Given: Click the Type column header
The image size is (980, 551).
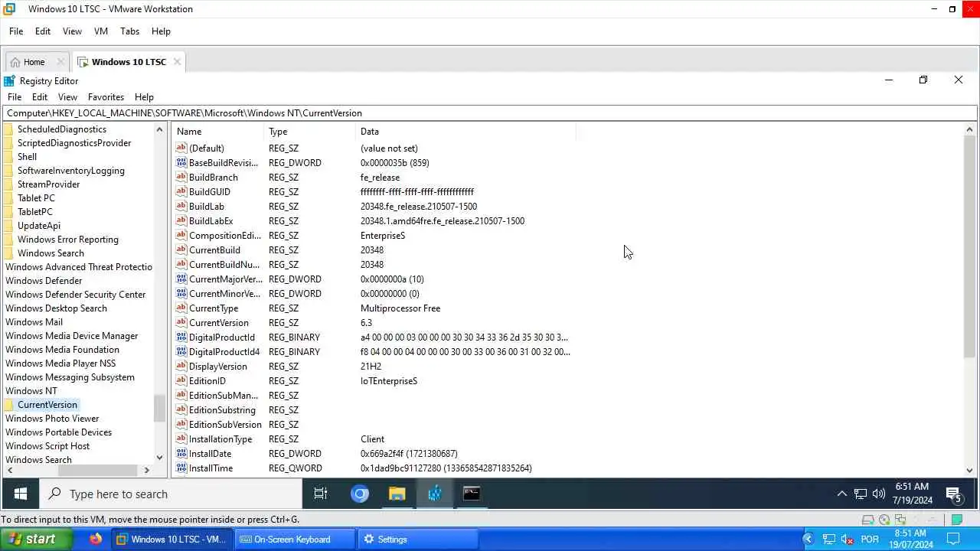Looking at the screenshot, I should tap(310, 132).
